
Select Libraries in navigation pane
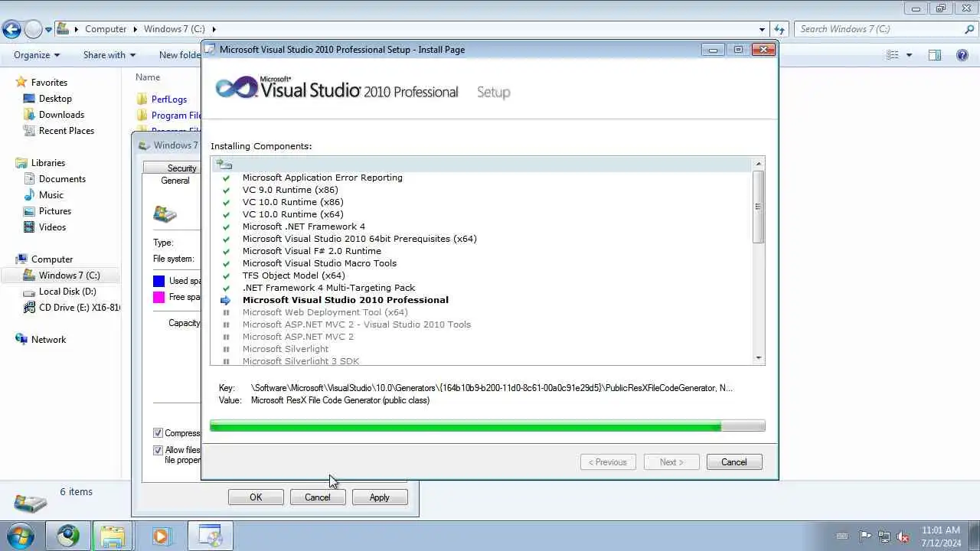click(x=48, y=163)
